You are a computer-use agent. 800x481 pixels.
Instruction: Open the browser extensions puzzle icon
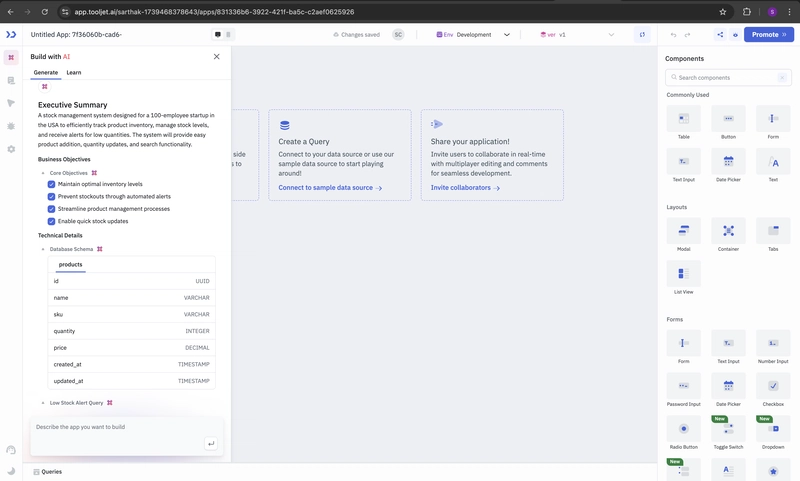click(746, 12)
